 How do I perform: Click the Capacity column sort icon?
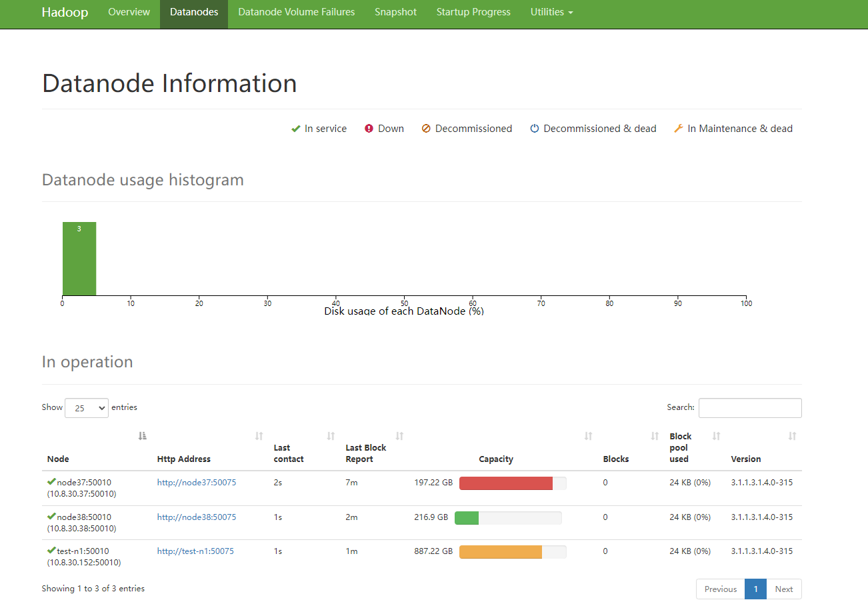point(588,436)
